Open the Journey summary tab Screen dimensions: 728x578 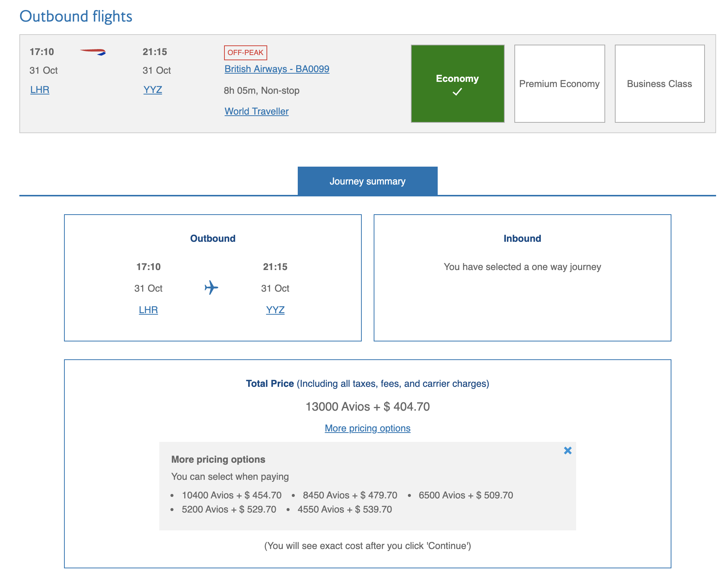[367, 181]
